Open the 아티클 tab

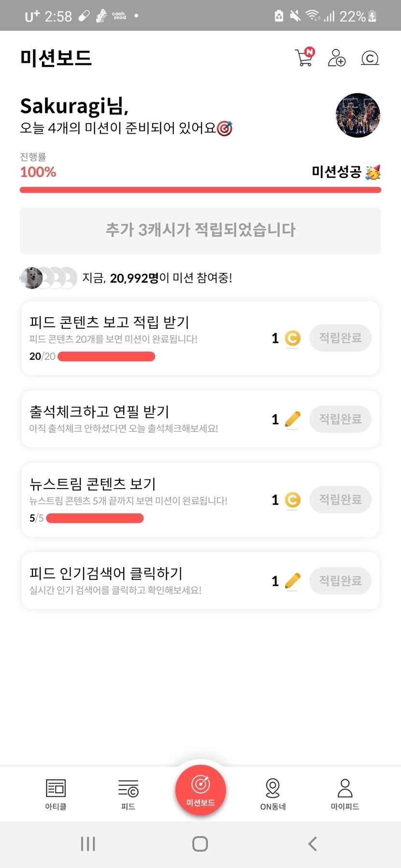point(56,794)
